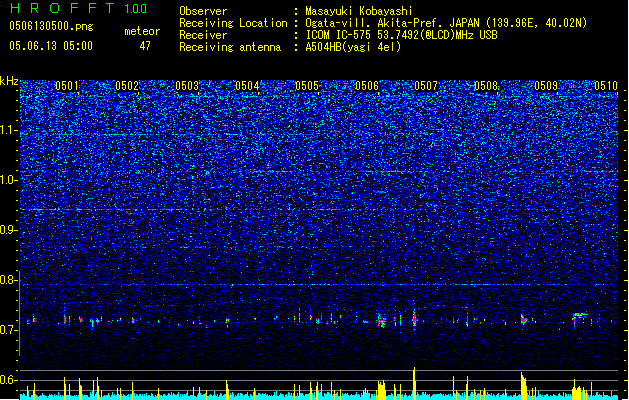
Task: Click the 0.9 frequency axis label
Action: [x=9, y=230]
